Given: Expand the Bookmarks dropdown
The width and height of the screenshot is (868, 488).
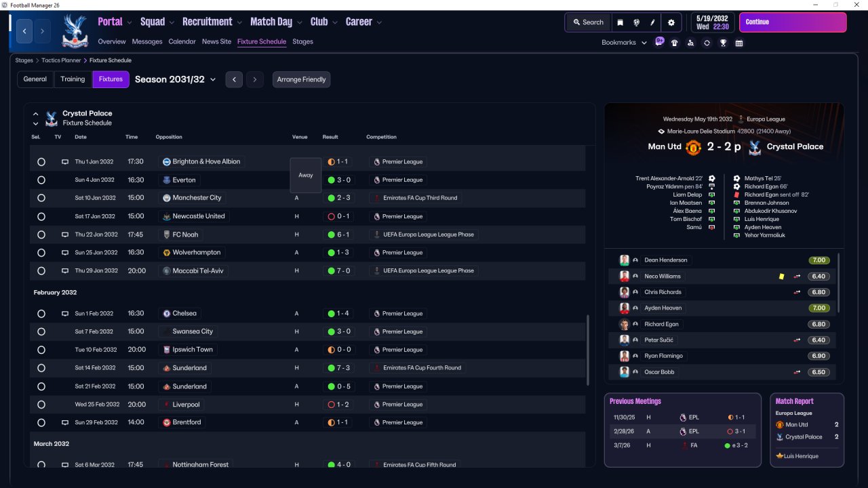Looking at the screenshot, I should pos(623,43).
